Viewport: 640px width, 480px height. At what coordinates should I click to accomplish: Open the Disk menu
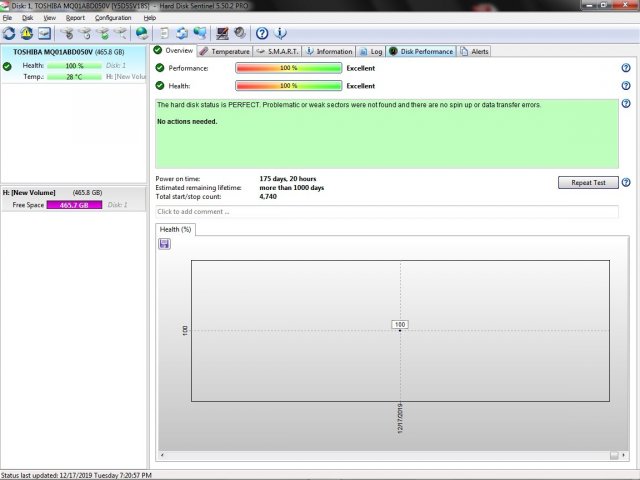point(27,18)
